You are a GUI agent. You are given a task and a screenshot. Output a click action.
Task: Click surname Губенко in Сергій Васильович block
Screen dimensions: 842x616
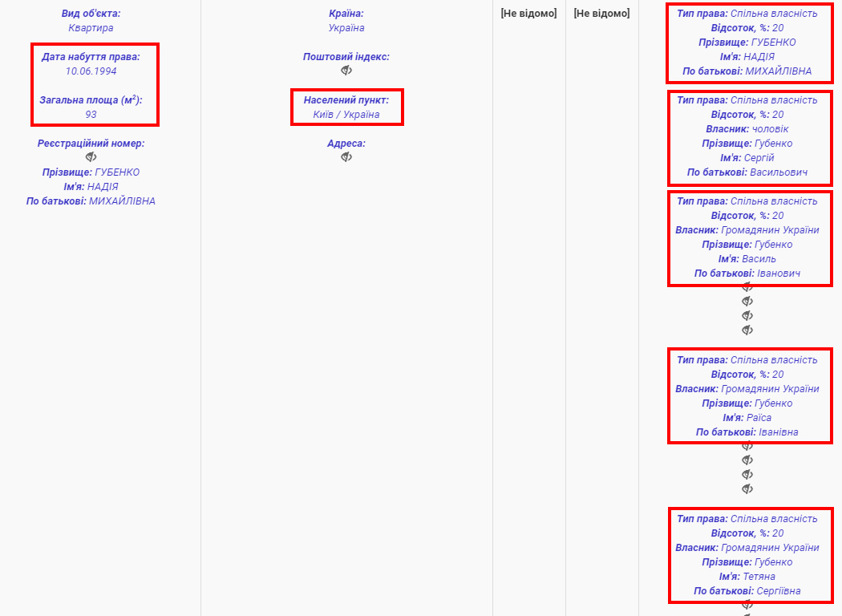coord(773,144)
